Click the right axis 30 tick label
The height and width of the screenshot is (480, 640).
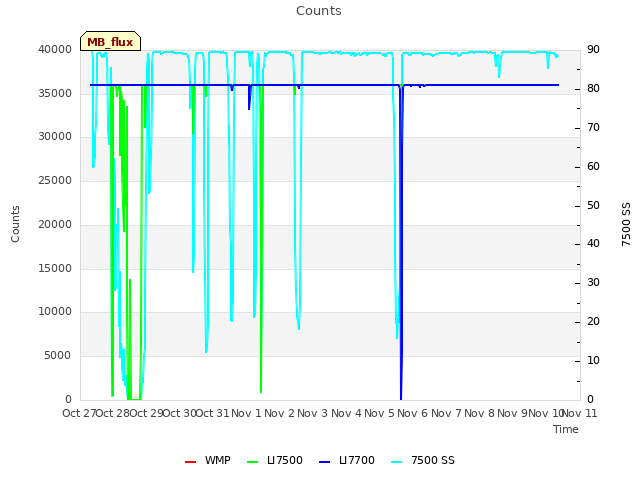click(593, 282)
